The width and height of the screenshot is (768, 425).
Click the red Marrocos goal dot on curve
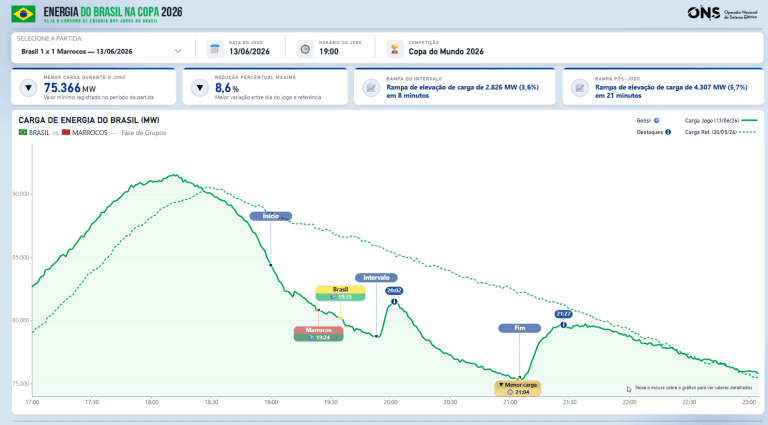click(x=318, y=310)
